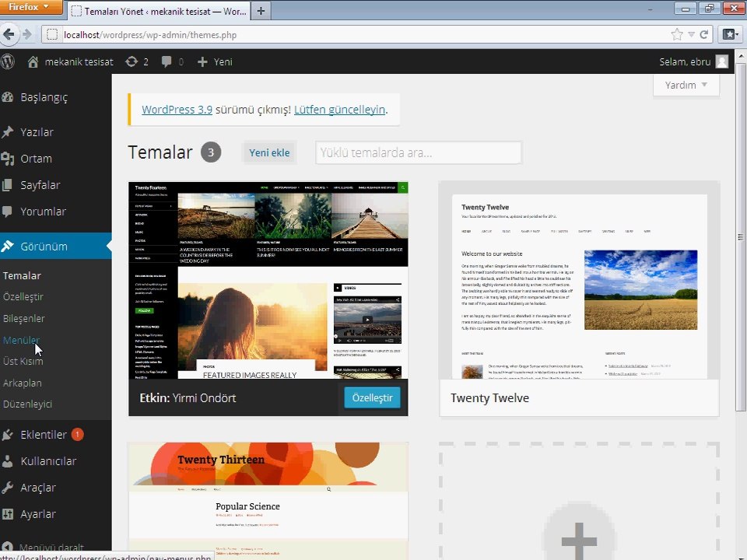Click the Yeni ekle button
The height and width of the screenshot is (560, 747).
coord(269,153)
